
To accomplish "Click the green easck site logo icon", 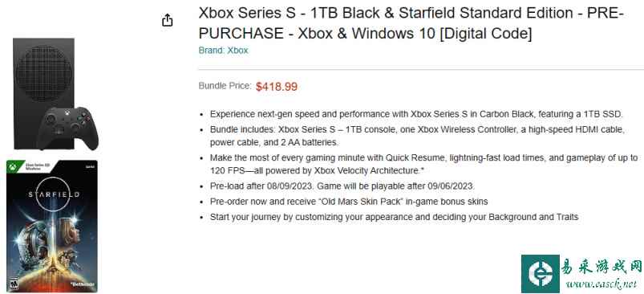I will click(540, 273).
